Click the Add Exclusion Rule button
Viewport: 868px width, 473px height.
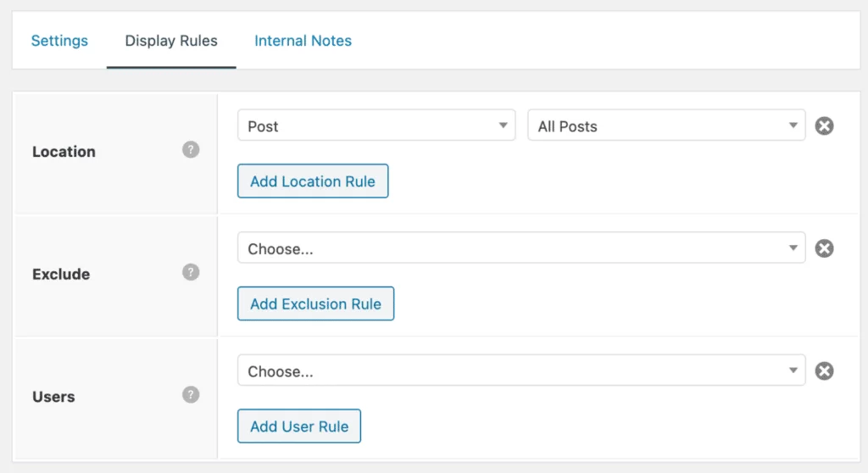click(315, 303)
